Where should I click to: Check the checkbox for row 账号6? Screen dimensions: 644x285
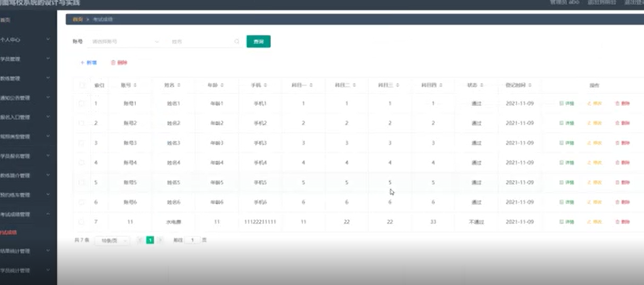coord(81,202)
